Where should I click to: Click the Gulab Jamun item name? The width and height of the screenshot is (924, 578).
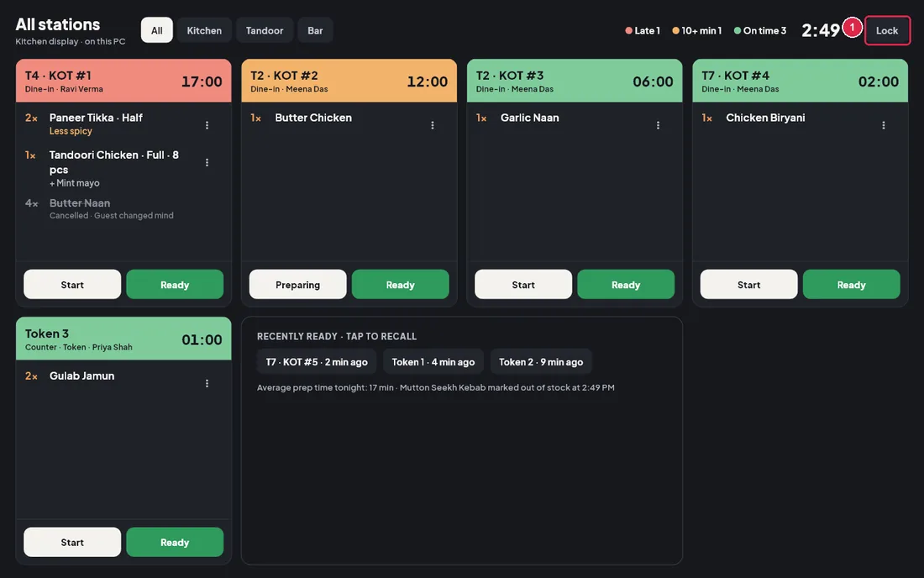(82, 376)
